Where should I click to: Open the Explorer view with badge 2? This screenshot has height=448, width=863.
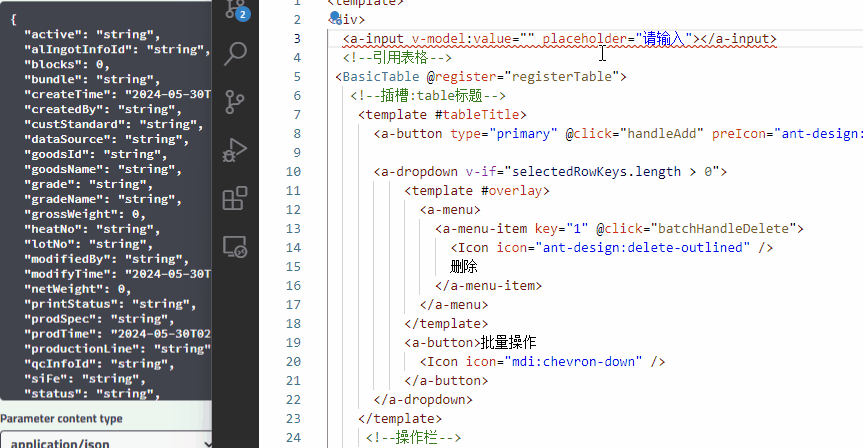[x=234, y=9]
